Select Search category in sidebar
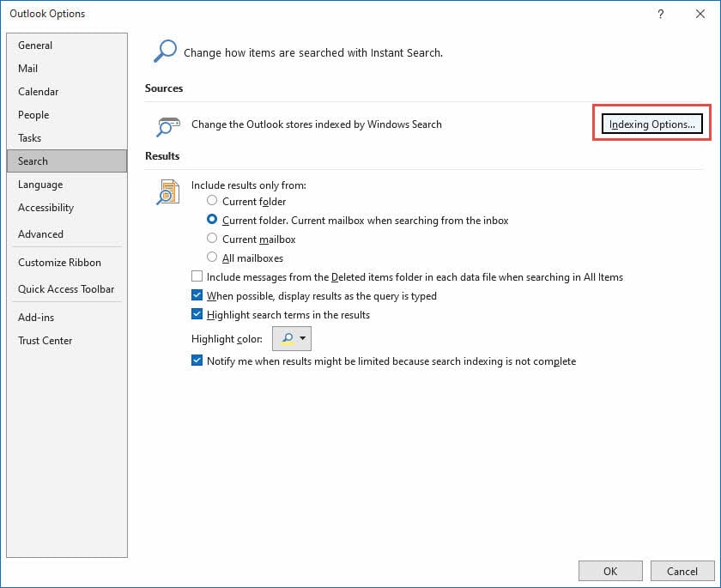This screenshot has height=588, width=721. [67, 161]
